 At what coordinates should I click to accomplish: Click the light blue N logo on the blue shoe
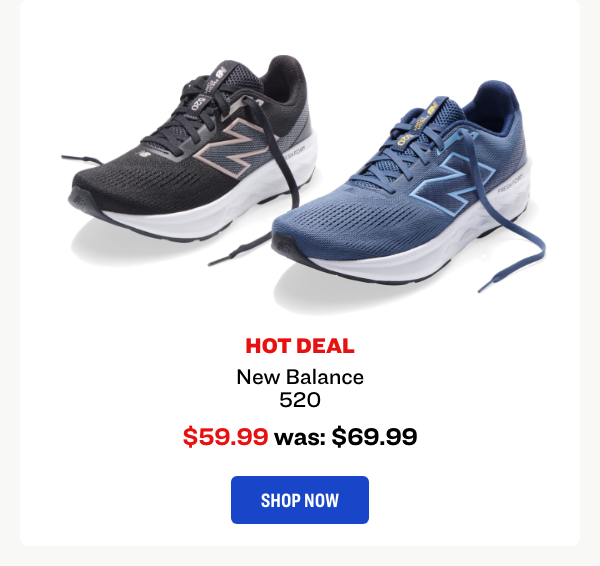pyautogui.click(x=453, y=183)
